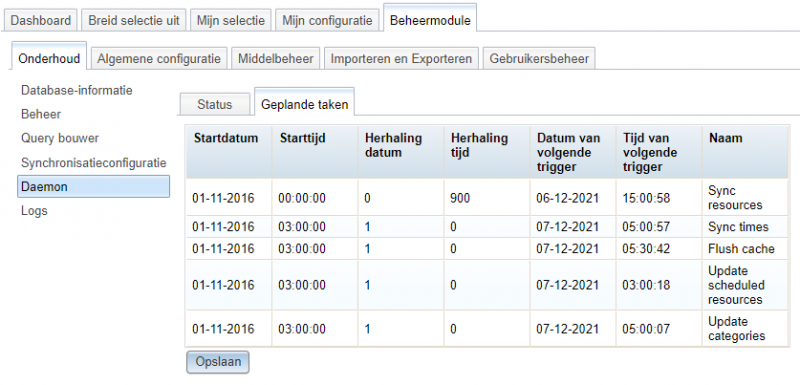This screenshot has width=800, height=385.
Task: Switch to Middelbeheer sub-tab
Action: pos(276,59)
